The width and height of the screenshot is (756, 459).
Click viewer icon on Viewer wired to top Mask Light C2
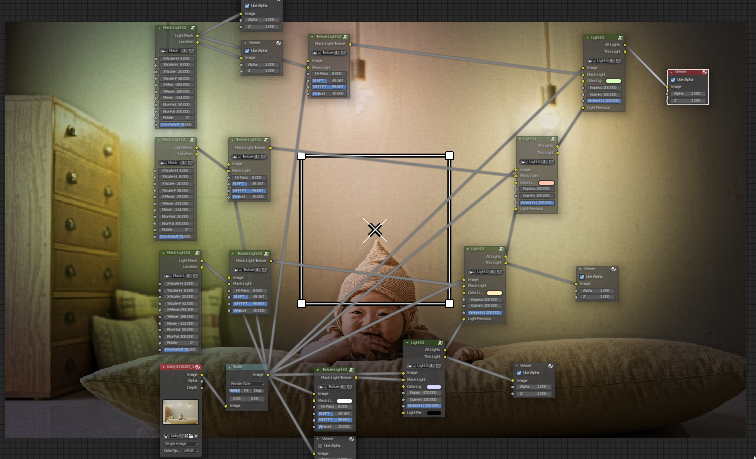pos(278,43)
